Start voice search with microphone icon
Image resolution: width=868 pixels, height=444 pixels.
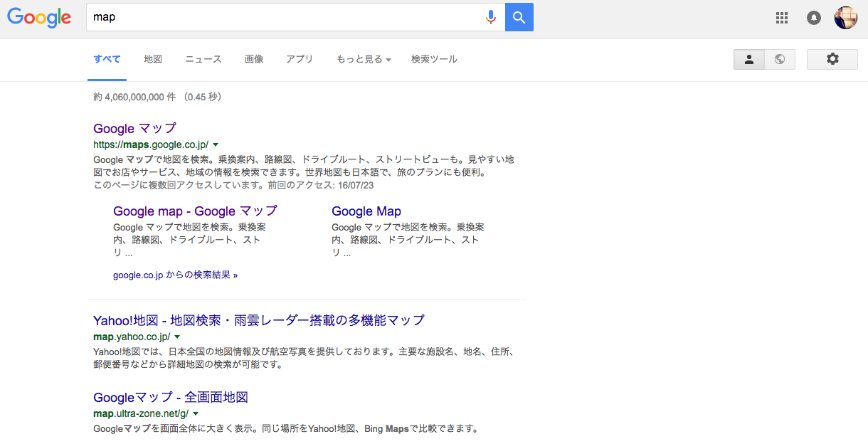[x=491, y=17]
